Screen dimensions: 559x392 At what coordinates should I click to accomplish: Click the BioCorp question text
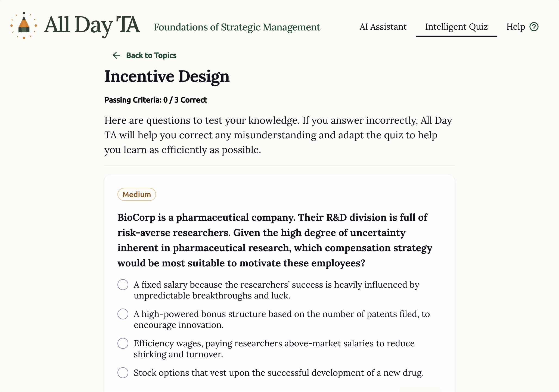275,240
